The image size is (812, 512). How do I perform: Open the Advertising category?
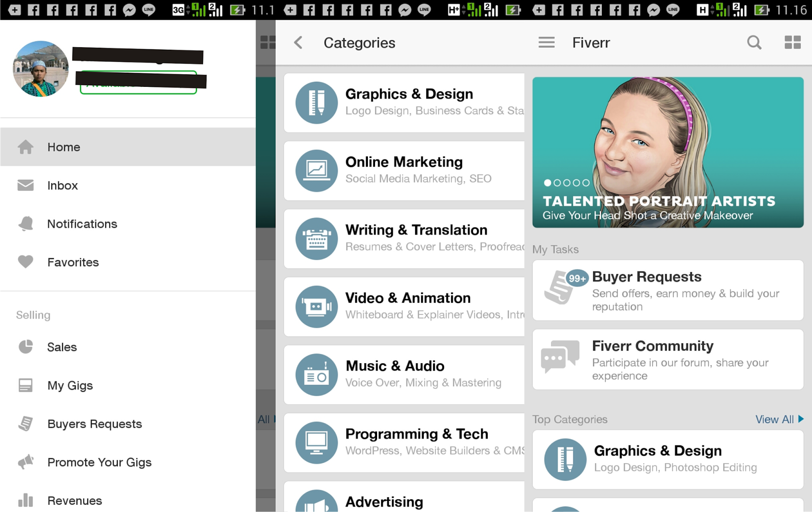click(x=404, y=497)
